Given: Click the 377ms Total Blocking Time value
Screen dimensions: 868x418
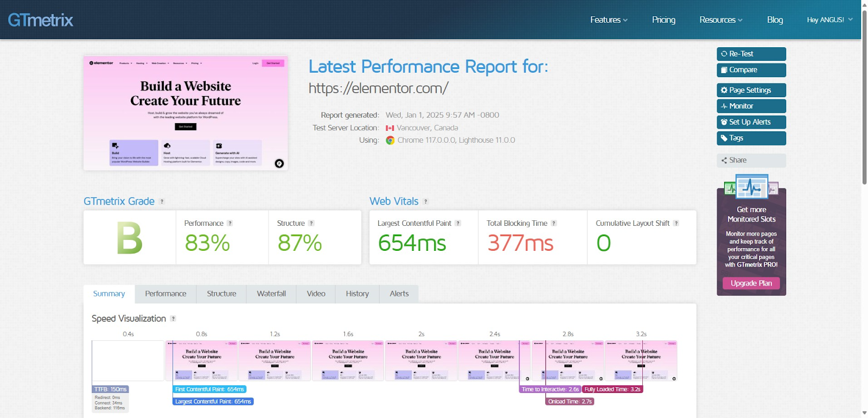Looking at the screenshot, I should tap(520, 243).
